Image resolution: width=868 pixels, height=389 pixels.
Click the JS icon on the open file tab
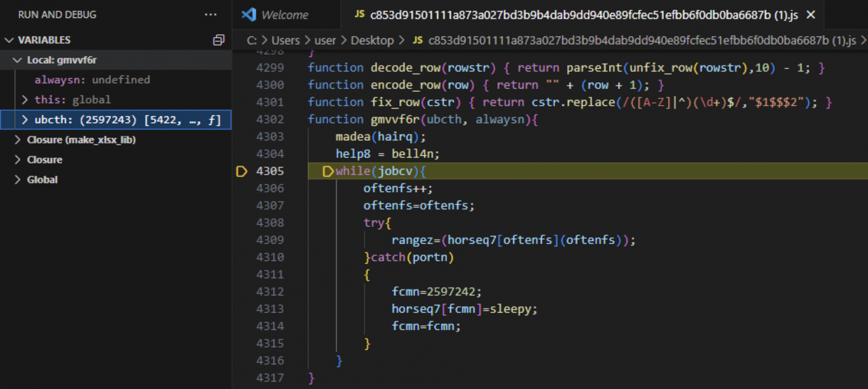pos(359,15)
